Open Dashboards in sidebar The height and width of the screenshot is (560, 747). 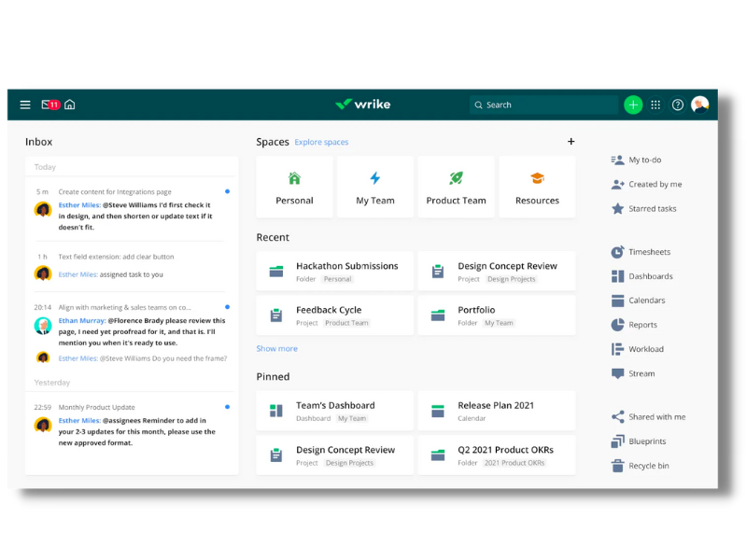click(x=641, y=276)
